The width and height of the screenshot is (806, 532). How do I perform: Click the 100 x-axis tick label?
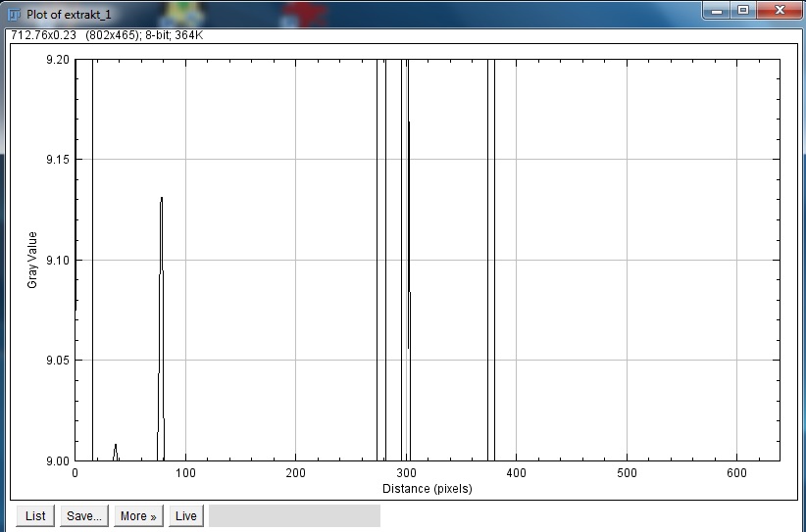tap(185, 473)
